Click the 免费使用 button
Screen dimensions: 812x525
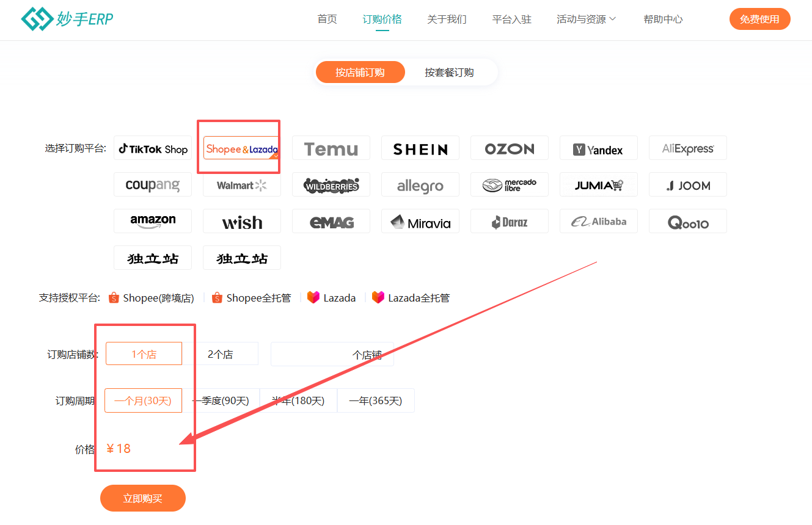759,19
